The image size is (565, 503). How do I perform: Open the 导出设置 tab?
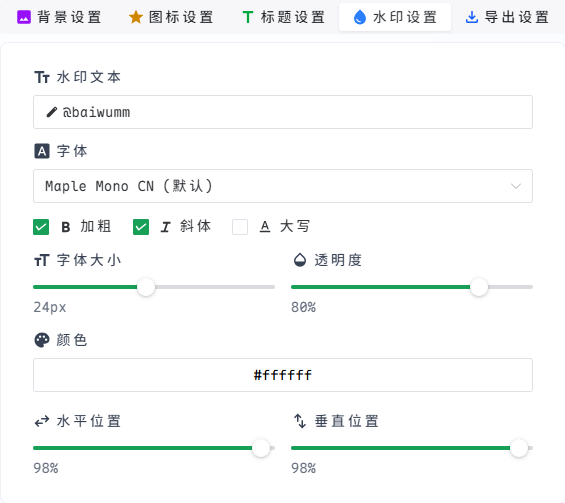[x=507, y=17]
